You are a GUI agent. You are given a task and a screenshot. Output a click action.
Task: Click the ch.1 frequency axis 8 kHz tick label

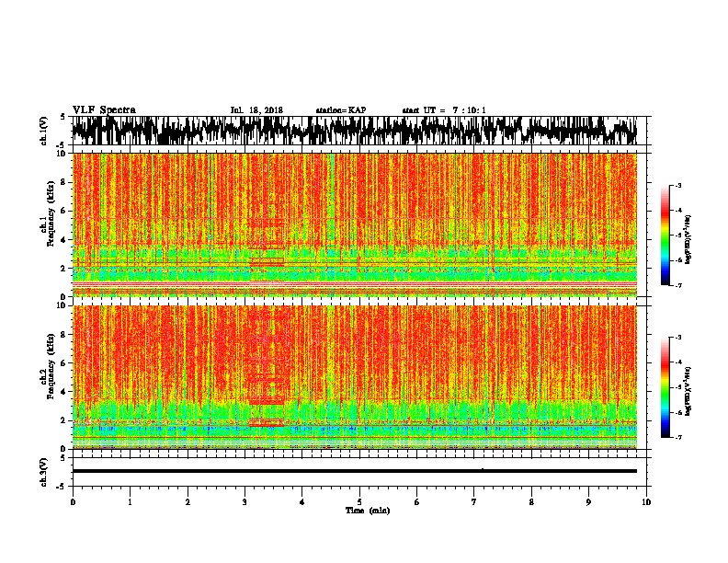[x=64, y=182]
